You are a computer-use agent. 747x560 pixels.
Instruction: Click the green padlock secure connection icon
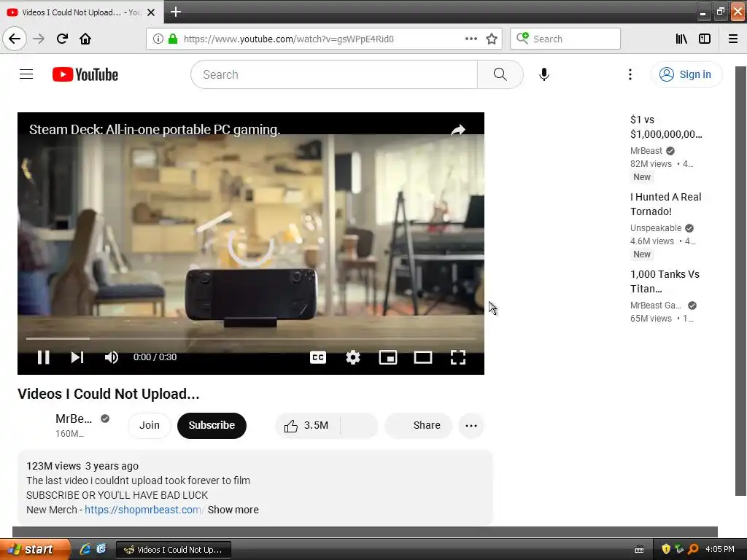pos(172,39)
